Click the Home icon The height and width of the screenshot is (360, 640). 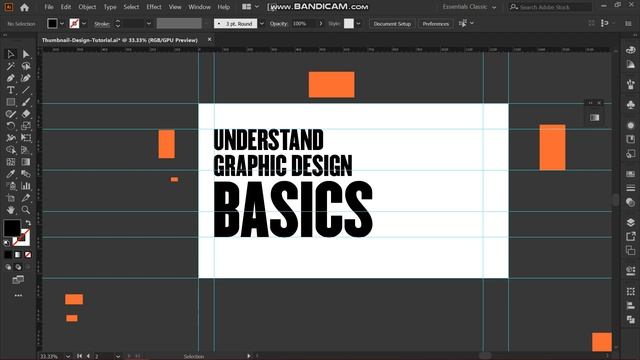point(24,7)
